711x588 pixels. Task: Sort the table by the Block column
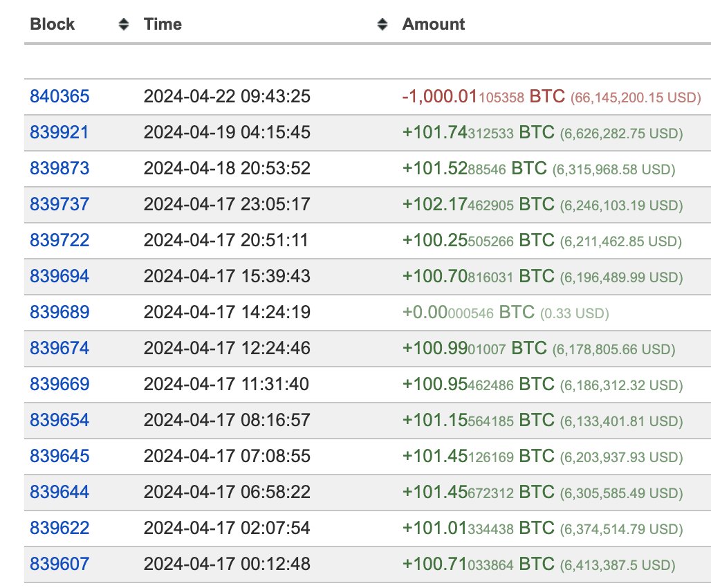pyautogui.click(x=123, y=24)
